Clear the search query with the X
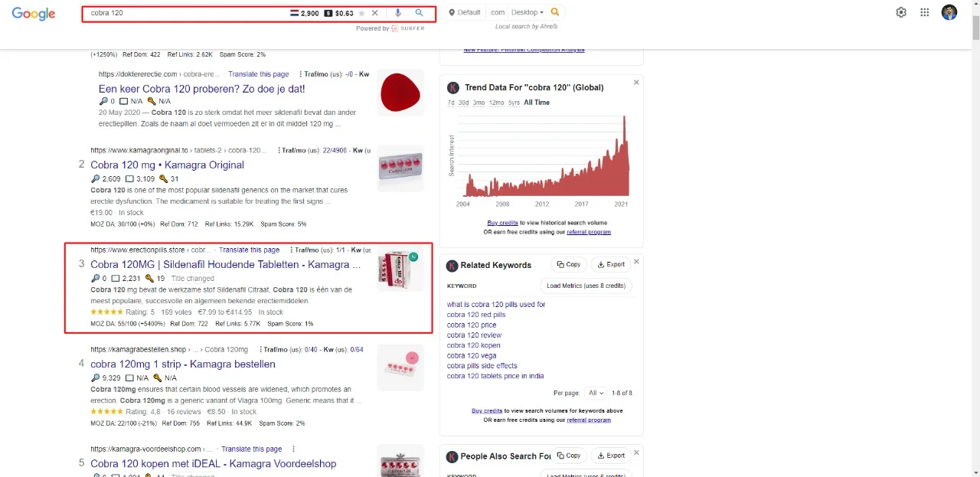 pyautogui.click(x=375, y=13)
